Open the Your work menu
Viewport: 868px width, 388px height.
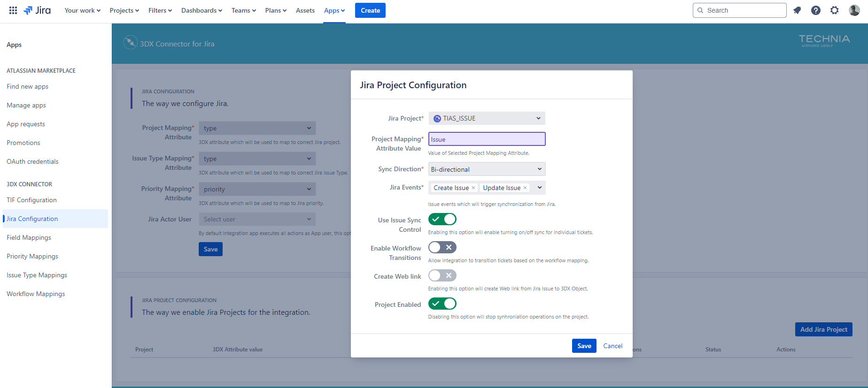click(x=83, y=10)
